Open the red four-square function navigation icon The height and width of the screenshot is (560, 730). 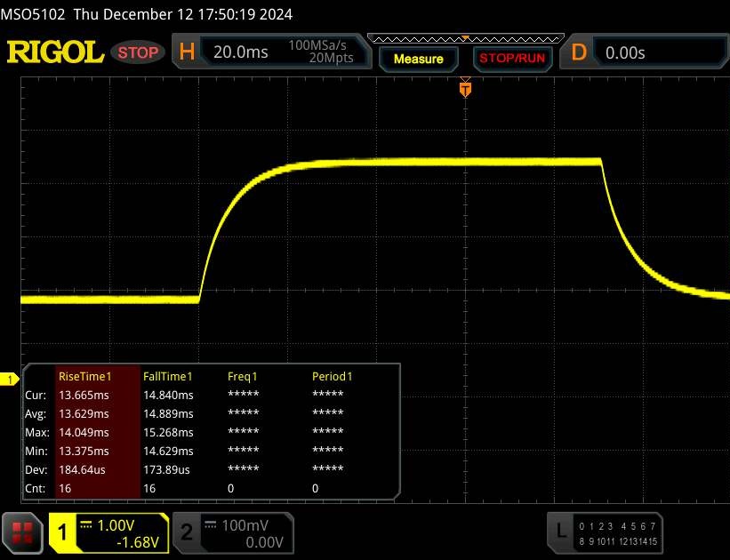(x=22, y=532)
